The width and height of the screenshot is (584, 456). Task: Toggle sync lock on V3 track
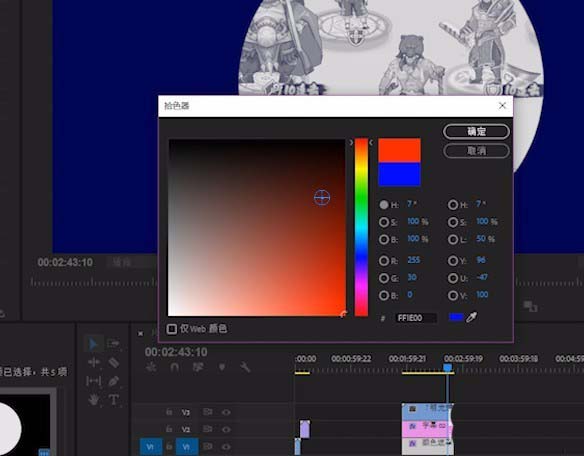coord(207,412)
